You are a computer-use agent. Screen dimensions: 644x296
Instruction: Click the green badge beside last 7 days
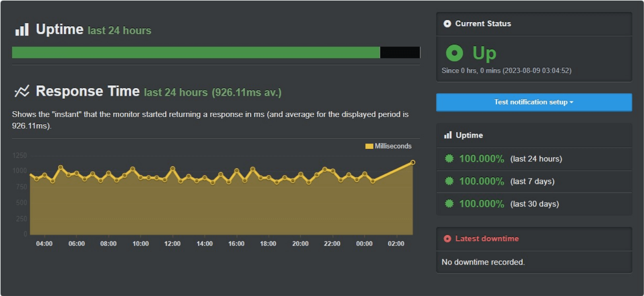click(449, 181)
